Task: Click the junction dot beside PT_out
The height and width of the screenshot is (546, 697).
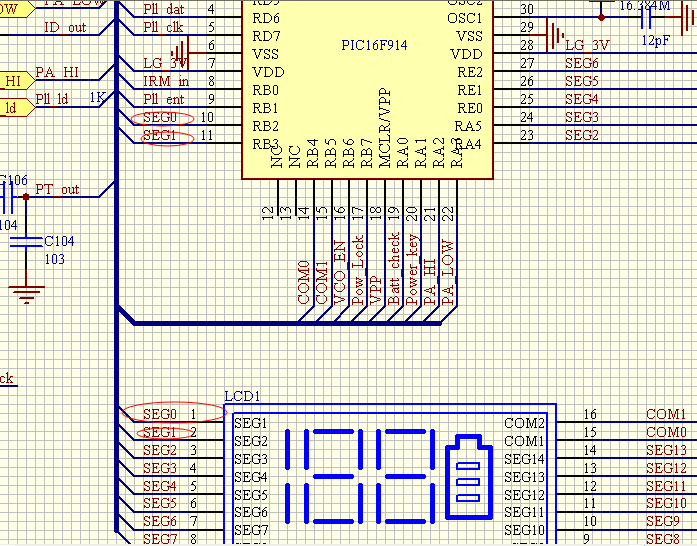Action: [26, 197]
